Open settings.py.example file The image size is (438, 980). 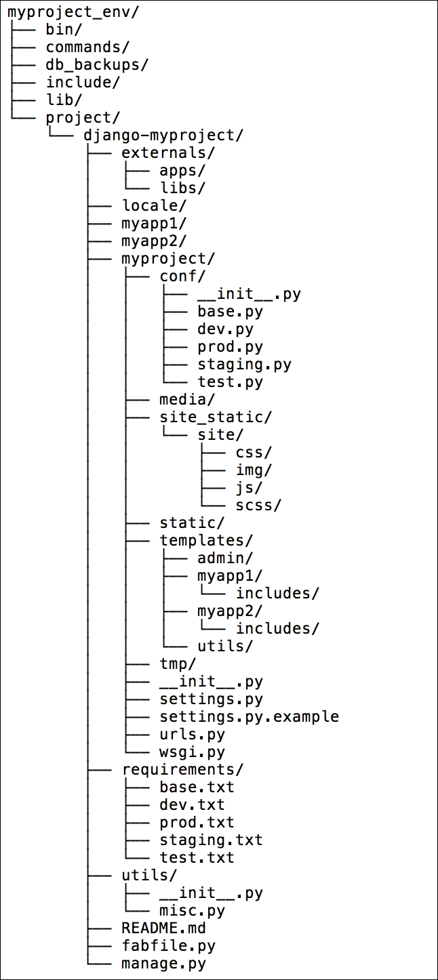pyautogui.click(x=249, y=716)
